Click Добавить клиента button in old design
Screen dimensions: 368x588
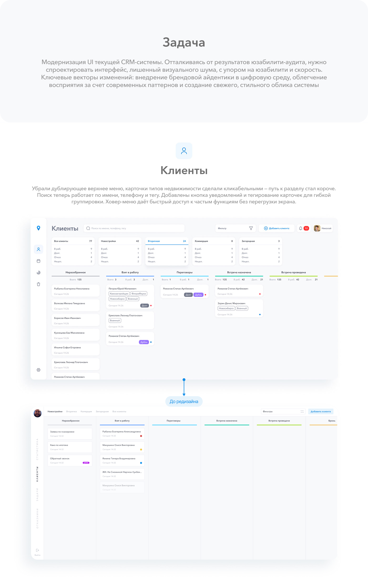coord(321,411)
